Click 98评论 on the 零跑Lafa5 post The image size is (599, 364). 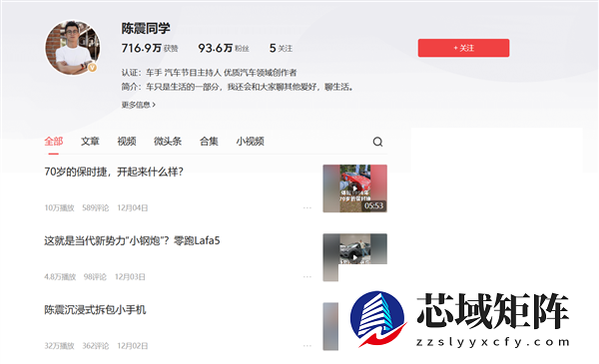point(95,276)
